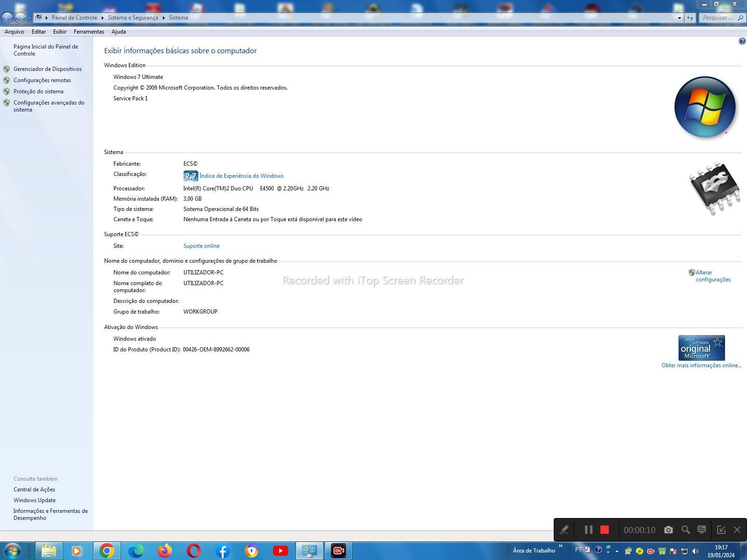Screen dimensions: 747x560
Task: Open the Exibir menu
Action: [60, 32]
